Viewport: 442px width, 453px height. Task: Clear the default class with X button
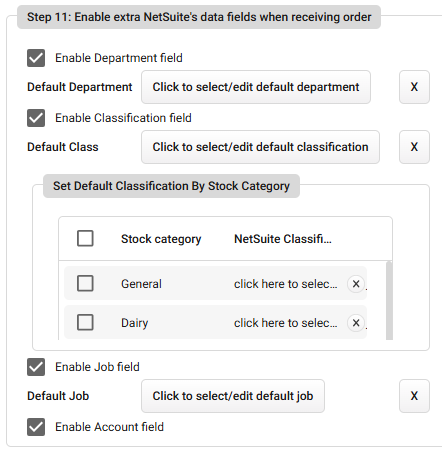[x=414, y=147]
